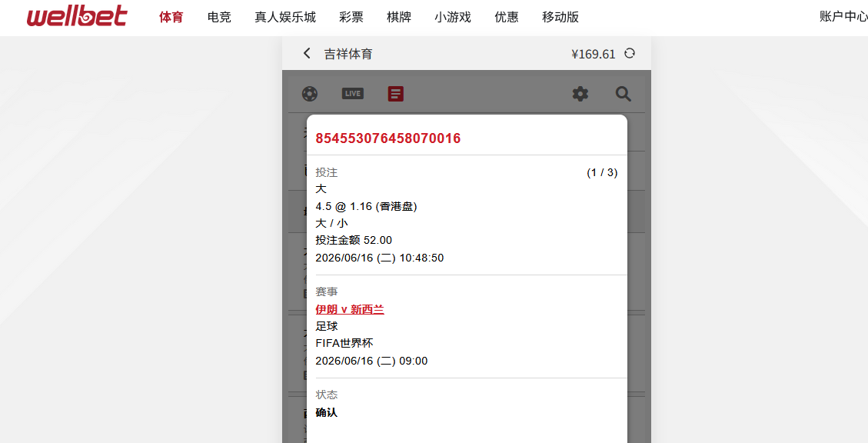
Task: Open the 移动版 mobile version page
Action: click(x=560, y=17)
